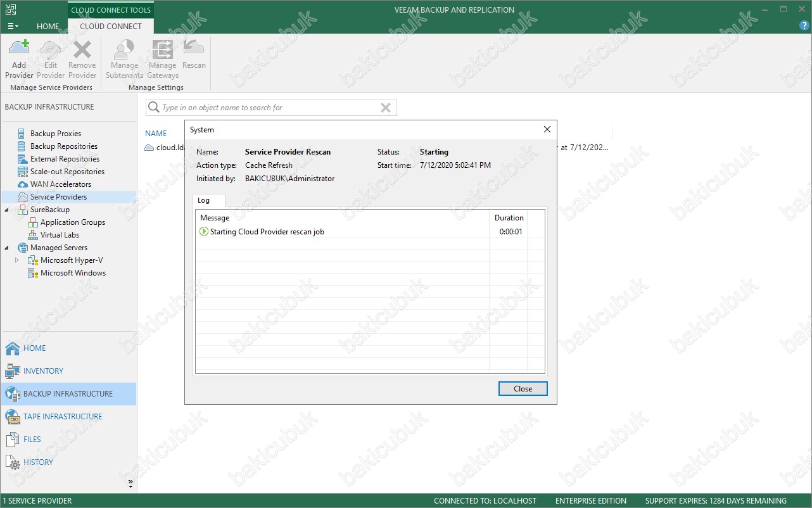Collapse the SureBackup tree node
Screen dimensions: 812x508
tap(7, 210)
